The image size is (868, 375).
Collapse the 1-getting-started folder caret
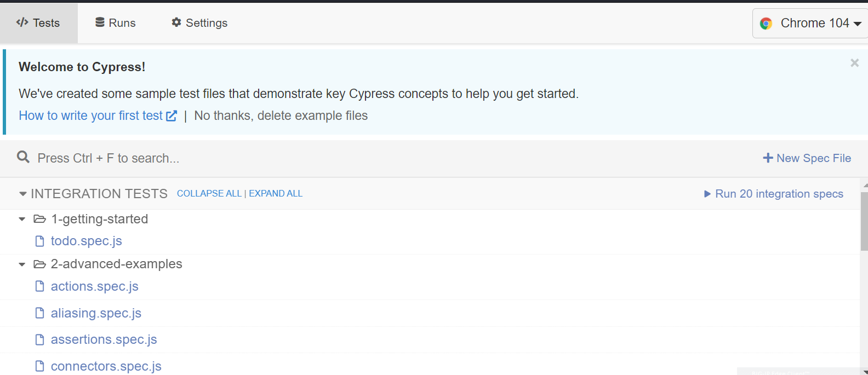pyautogui.click(x=22, y=219)
